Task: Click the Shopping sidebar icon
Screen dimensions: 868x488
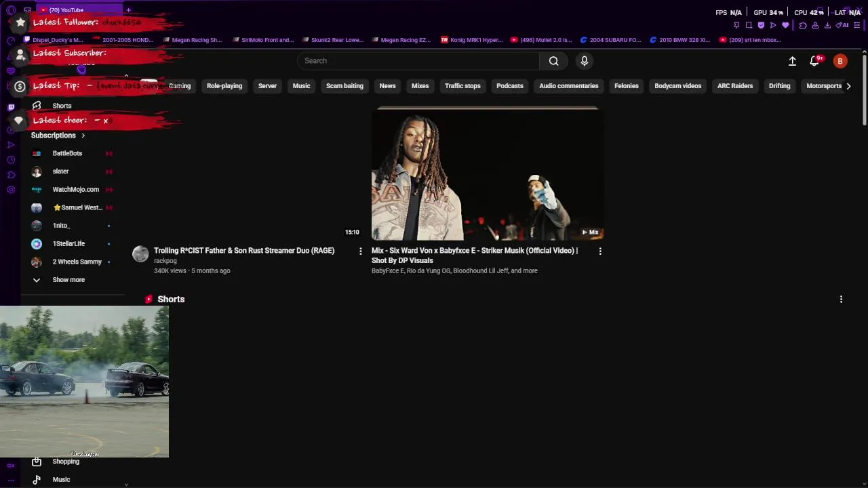Action: tap(37, 462)
